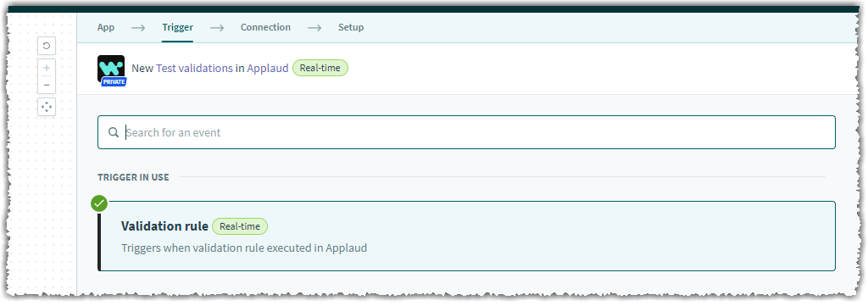The width and height of the screenshot is (868, 306).
Task: Open the App step tab
Action: coord(106,27)
